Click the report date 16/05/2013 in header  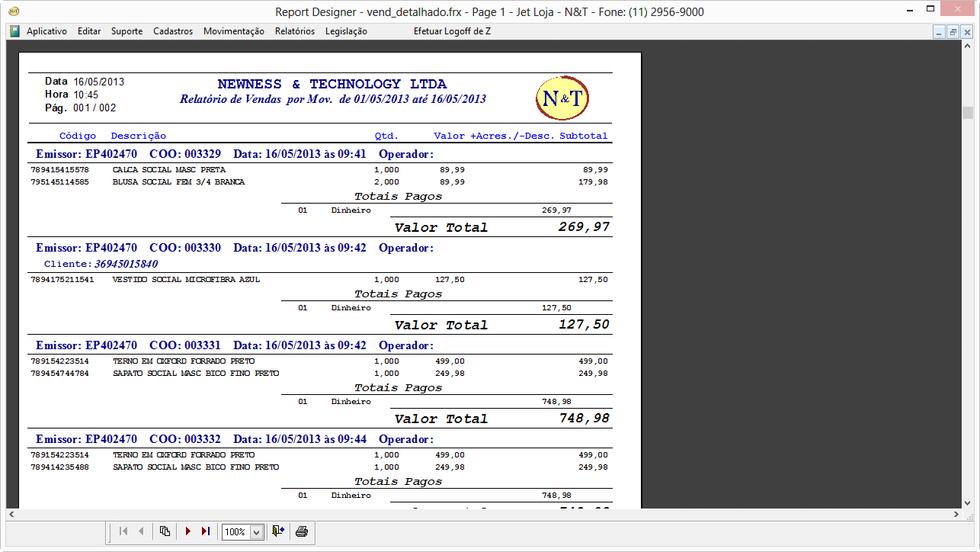(x=99, y=82)
